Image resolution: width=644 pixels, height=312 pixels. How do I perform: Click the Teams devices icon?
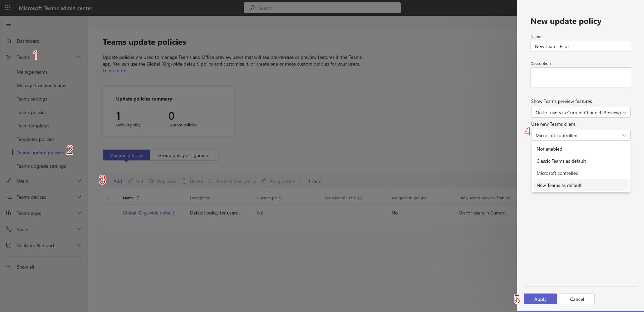coord(9,197)
